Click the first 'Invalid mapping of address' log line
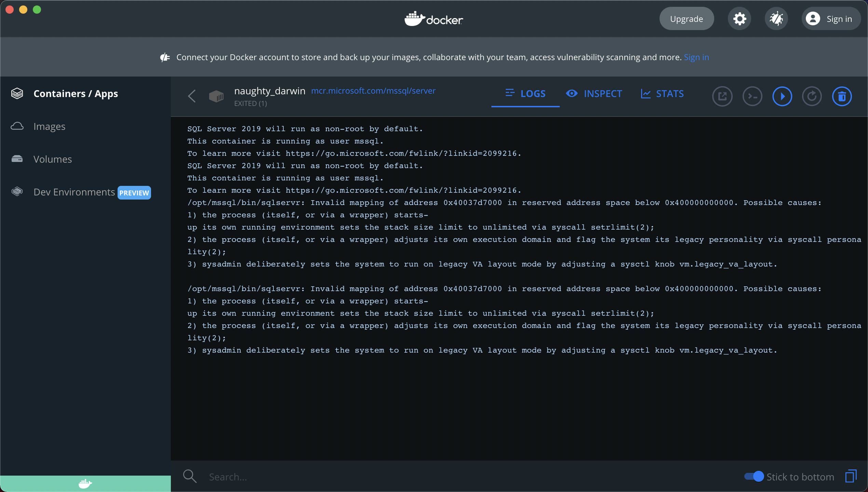The image size is (868, 492). click(504, 203)
